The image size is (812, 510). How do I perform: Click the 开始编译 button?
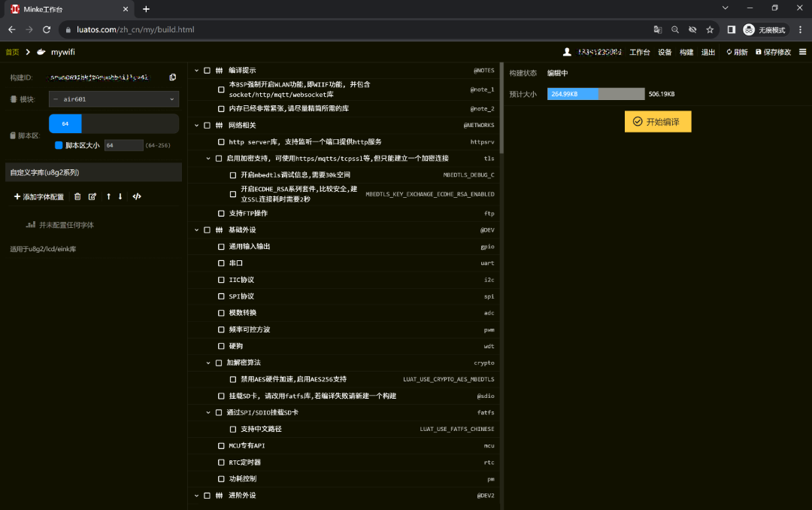658,122
